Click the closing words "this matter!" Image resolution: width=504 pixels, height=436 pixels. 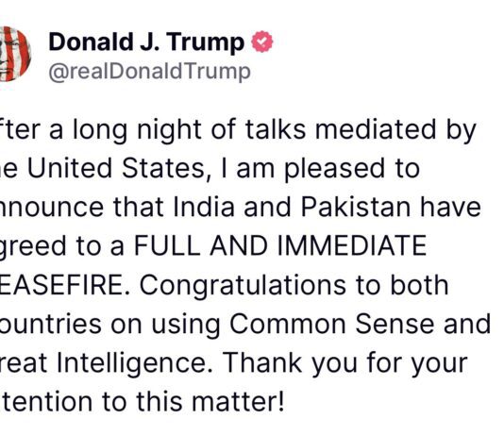click(210, 402)
